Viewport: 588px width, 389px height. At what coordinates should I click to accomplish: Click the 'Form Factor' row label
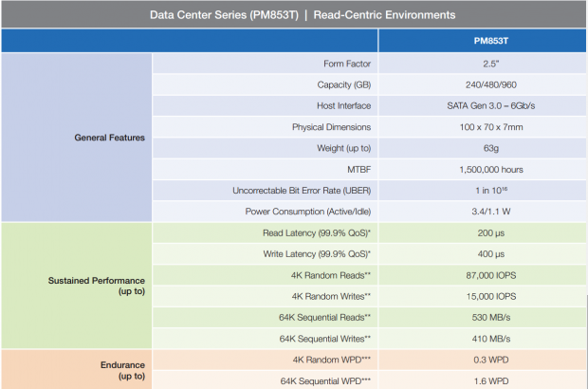click(x=347, y=64)
